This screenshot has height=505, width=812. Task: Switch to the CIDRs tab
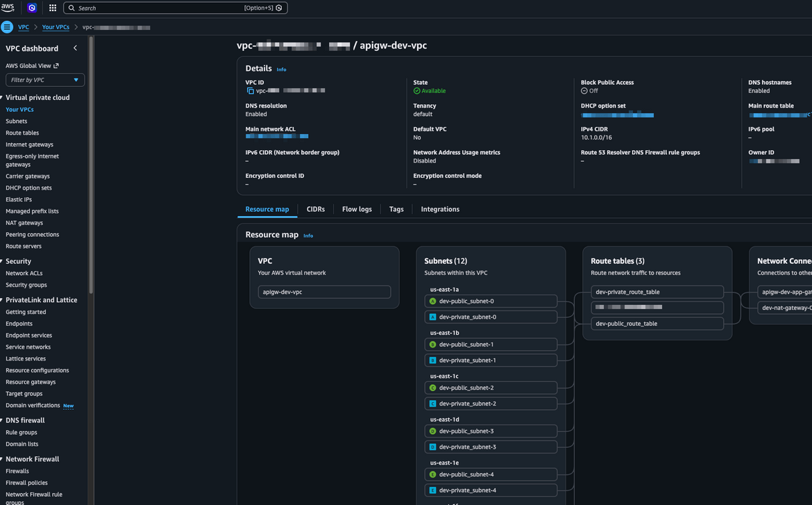click(316, 209)
